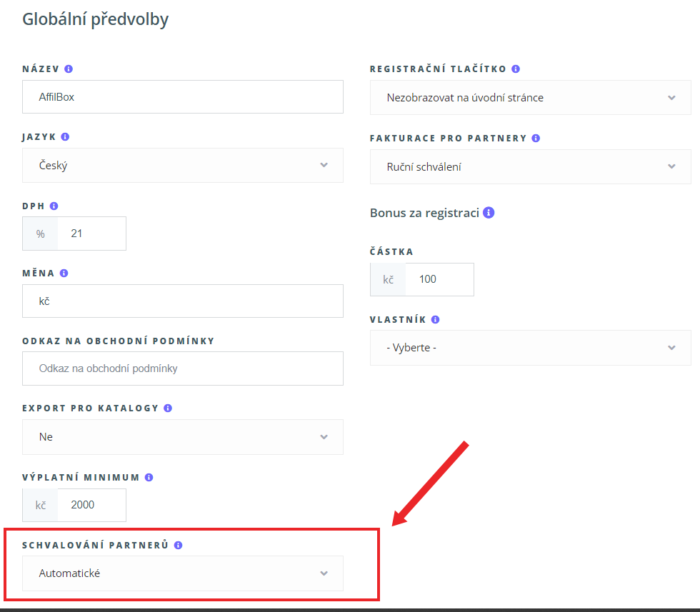Open the Vyberte owner dropdown

click(x=530, y=348)
